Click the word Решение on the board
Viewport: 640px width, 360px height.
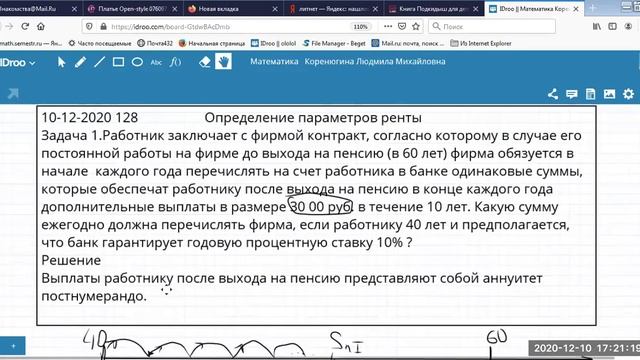[x=71, y=260]
